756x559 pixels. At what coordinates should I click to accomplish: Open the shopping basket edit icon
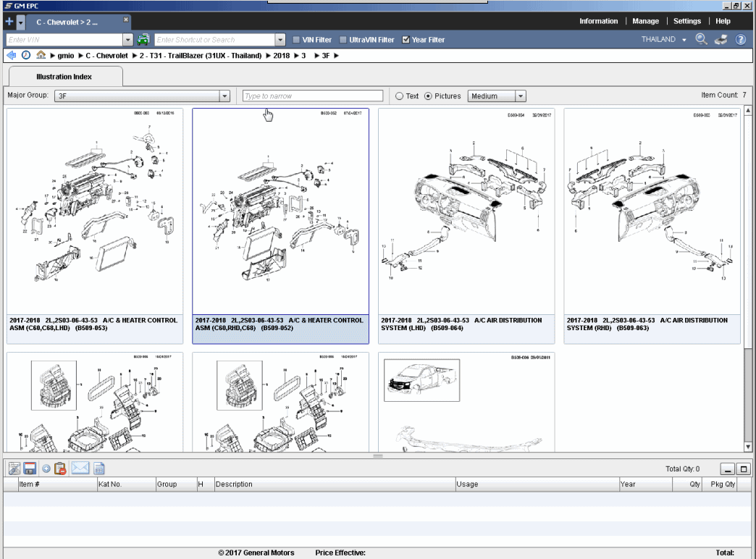[14, 468]
